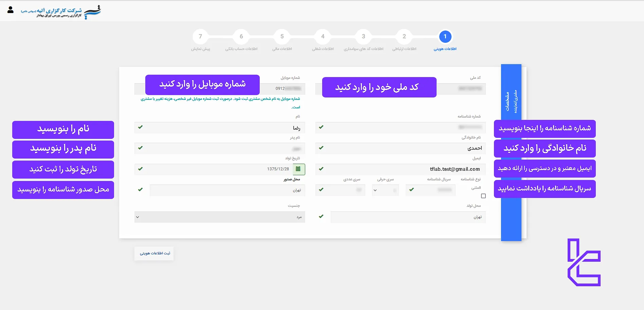Click the email field showing tflab.test@gmail.com
Image resolution: width=644 pixels, height=310 pixels.
(407, 169)
